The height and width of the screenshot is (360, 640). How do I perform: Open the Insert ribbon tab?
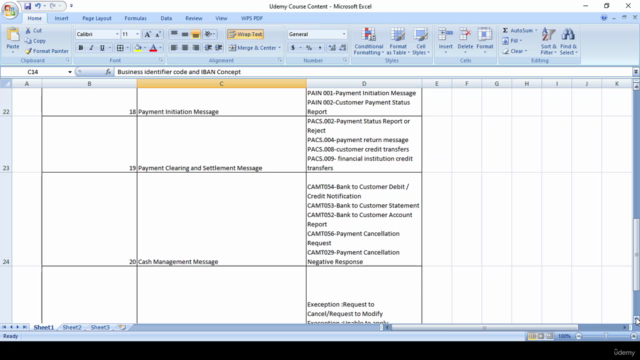point(62,18)
